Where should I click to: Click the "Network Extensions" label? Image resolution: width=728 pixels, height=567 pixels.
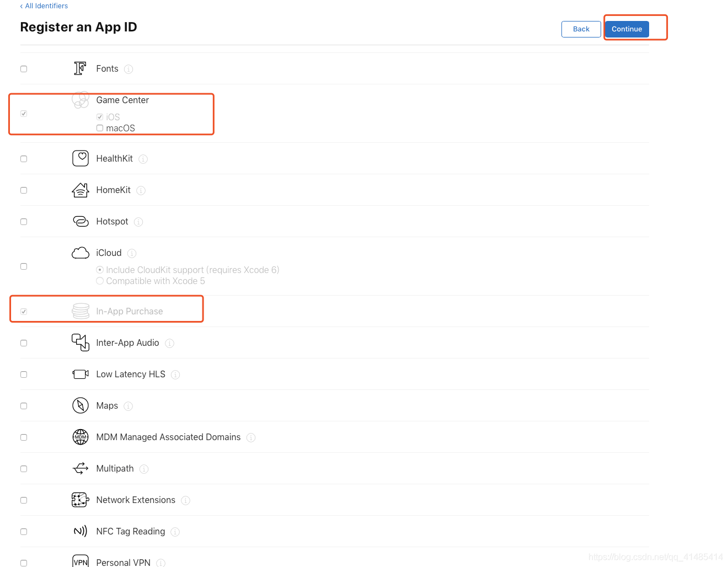[x=136, y=500]
